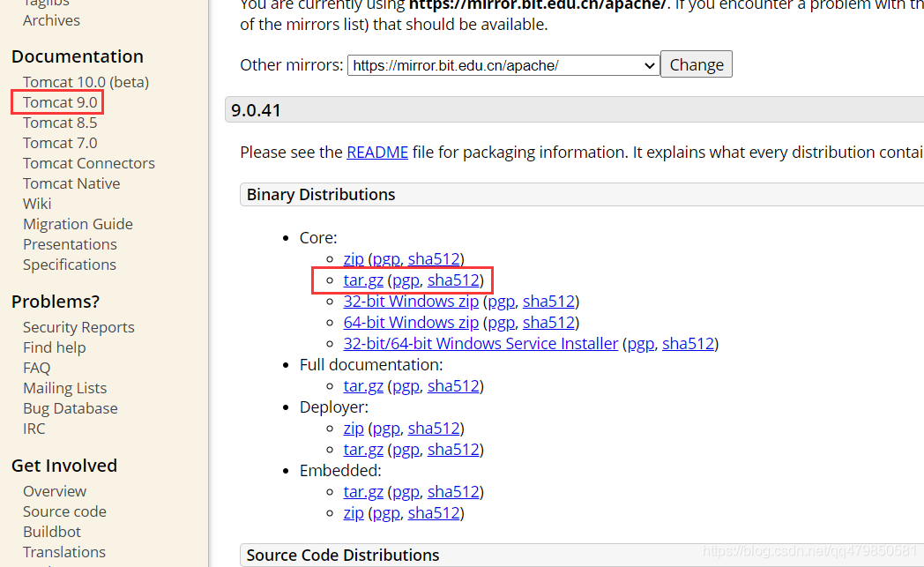
Task: Open sha512 checksum for Windows Service Installer
Action: click(689, 344)
